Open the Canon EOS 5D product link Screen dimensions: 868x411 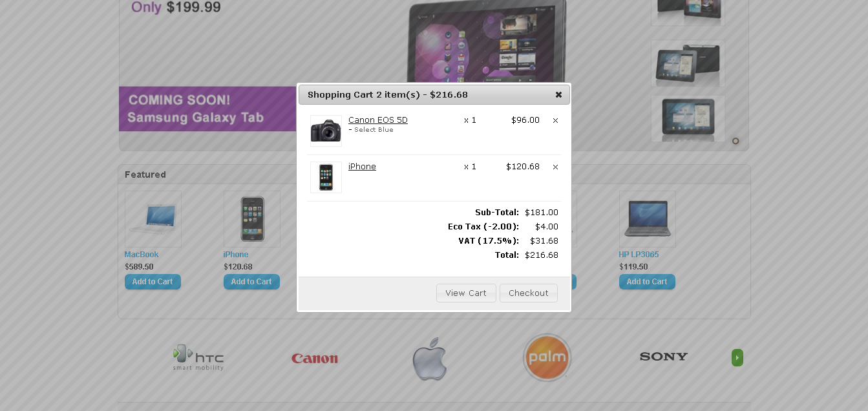click(378, 120)
